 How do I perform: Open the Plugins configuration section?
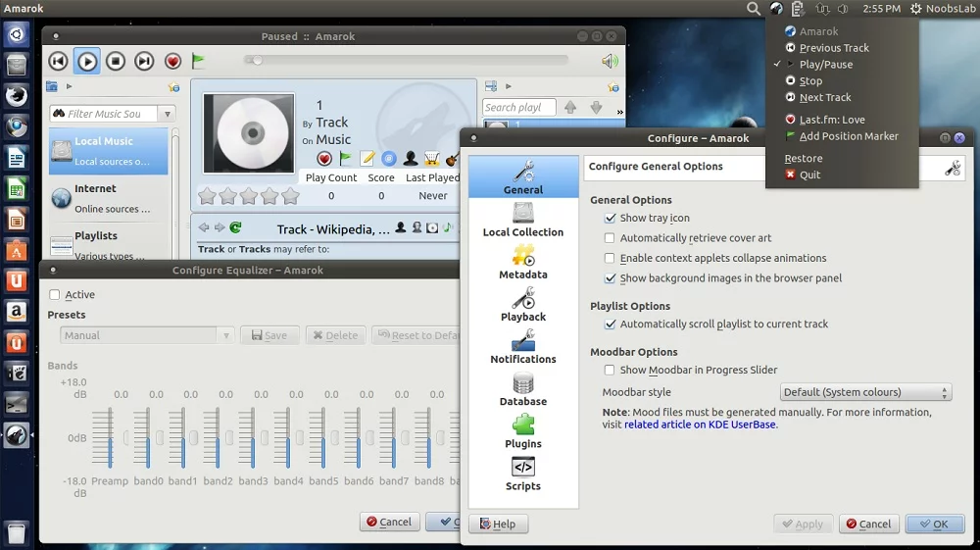tap(523, 431)
